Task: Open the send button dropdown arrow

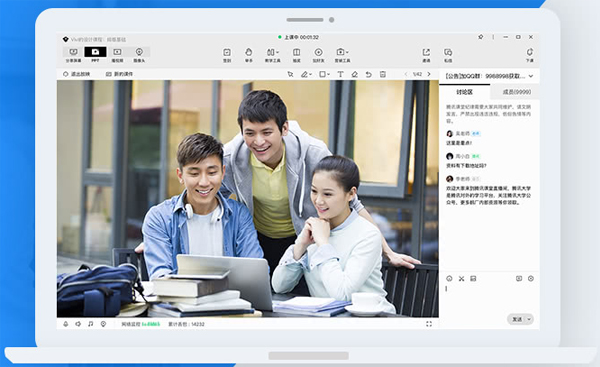Action: click(x=530, y=319)
